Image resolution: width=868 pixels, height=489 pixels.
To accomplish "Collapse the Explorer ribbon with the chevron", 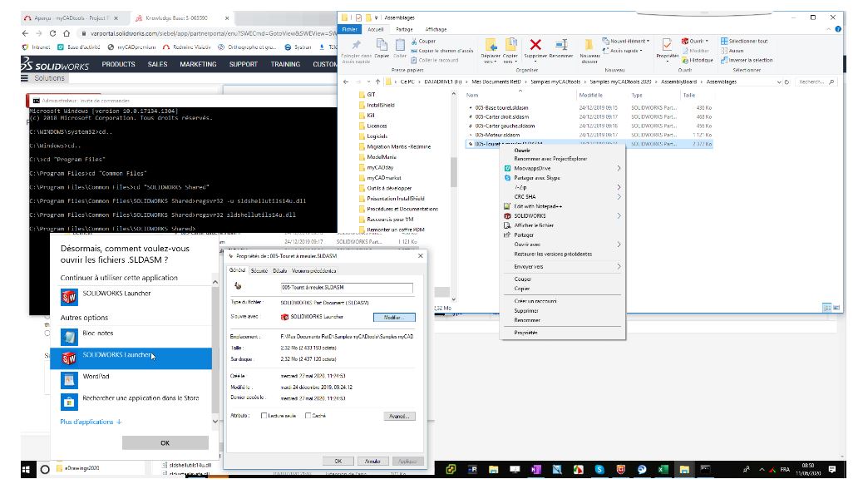I will tap(829, 29).
